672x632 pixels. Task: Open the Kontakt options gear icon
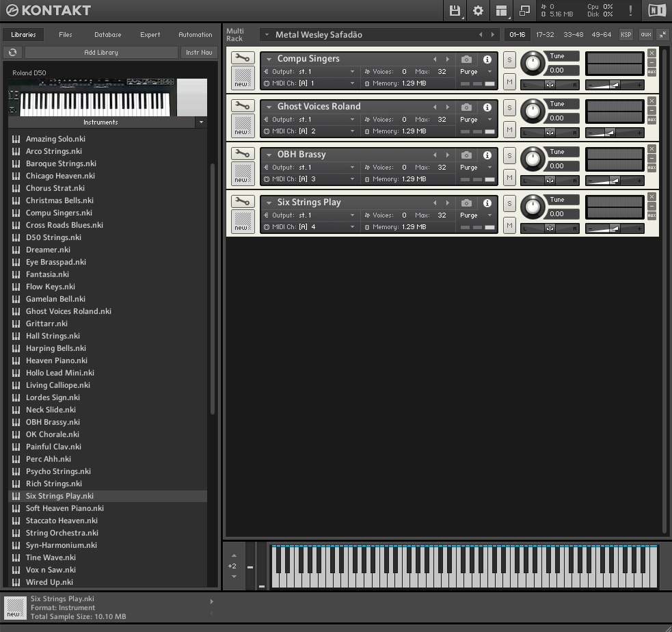478,11
